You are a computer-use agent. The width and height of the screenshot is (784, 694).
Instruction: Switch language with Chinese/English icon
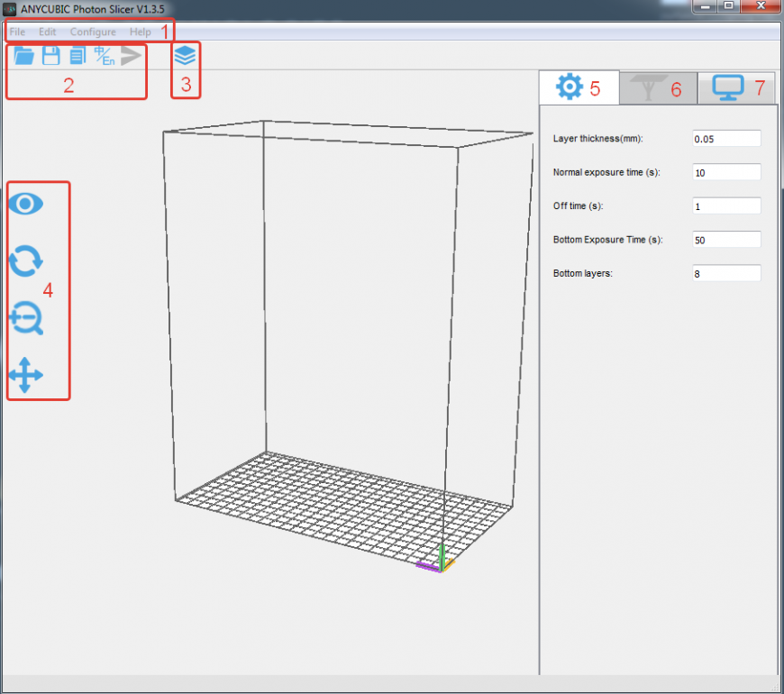coord(105,56)
